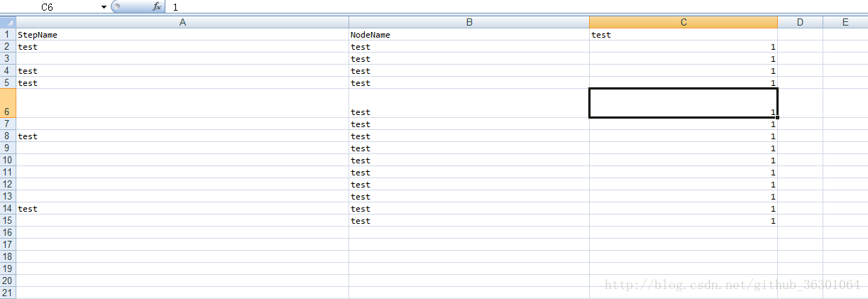Click the NodeName cell in B1
This screenshot has height=299, width=868.
[x=469, y=35]
